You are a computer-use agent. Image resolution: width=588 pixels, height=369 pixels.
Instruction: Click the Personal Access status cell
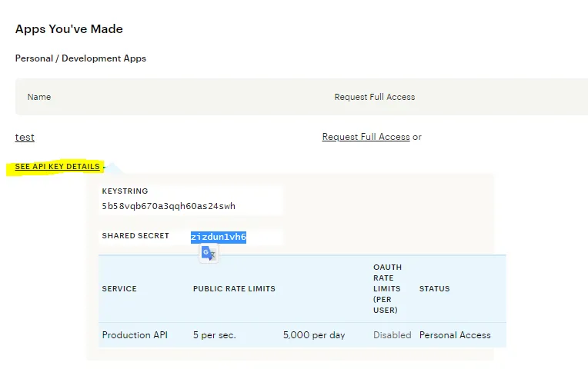click(455, 335)
